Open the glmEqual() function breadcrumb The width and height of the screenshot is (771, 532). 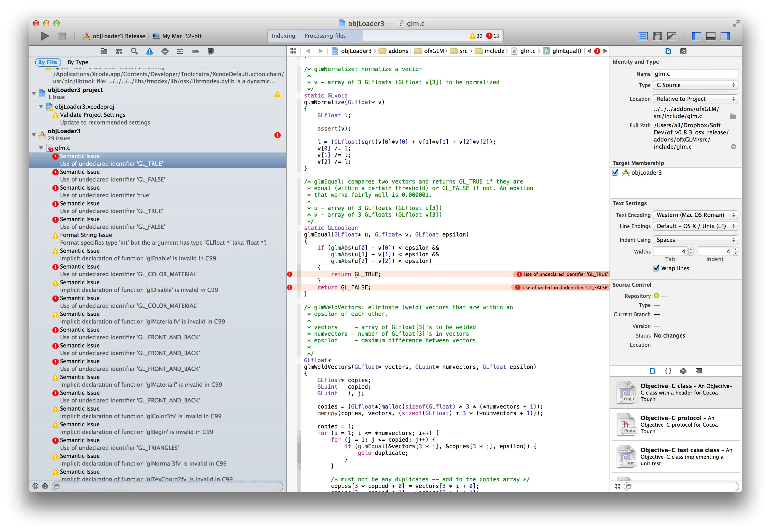(x=562, y=51)
